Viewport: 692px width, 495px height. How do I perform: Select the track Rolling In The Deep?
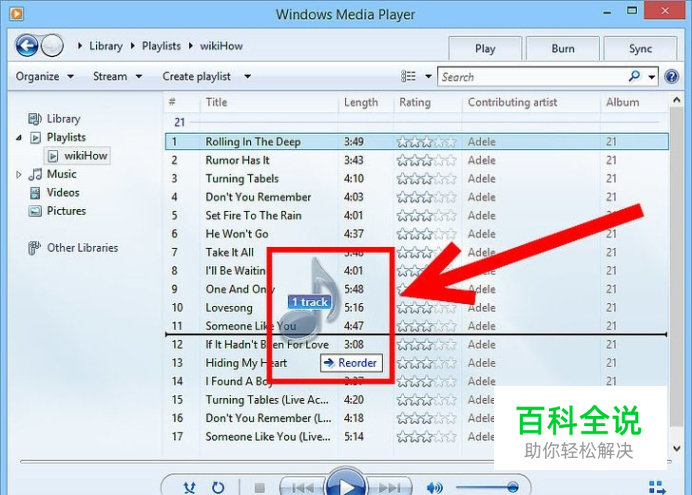417,142
